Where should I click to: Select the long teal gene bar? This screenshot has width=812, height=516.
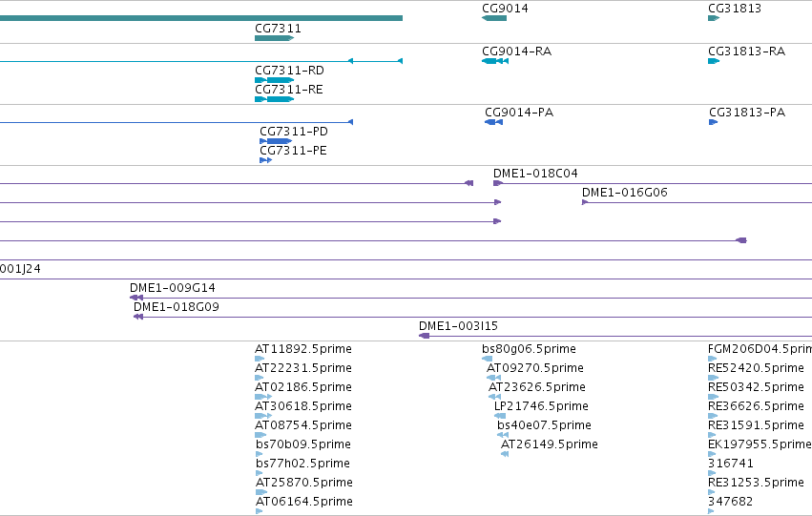click(x=201, y=18)
